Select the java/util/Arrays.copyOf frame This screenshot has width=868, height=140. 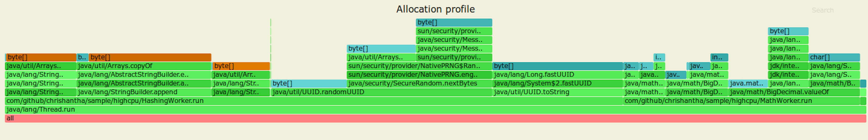coord(144,66)
